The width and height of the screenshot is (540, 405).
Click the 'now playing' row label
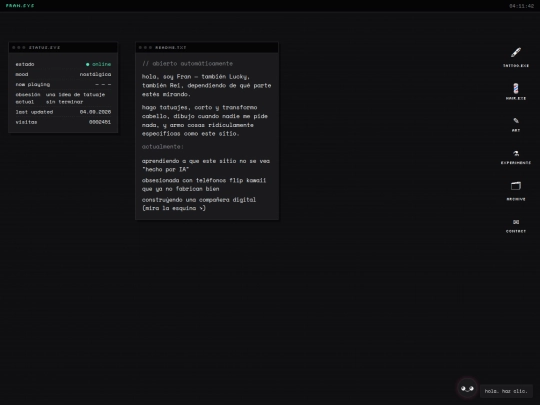click(33, 84)
